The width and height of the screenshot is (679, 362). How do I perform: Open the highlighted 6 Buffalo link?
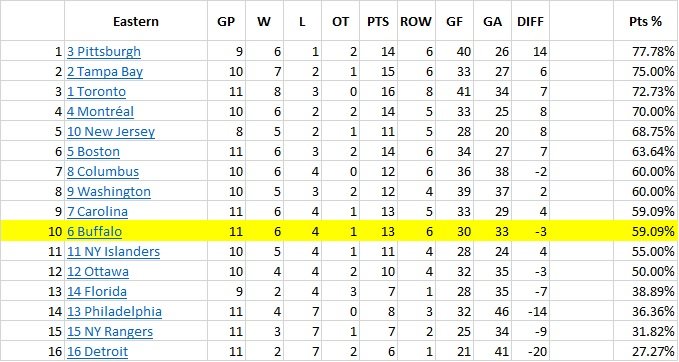[94, 232]
